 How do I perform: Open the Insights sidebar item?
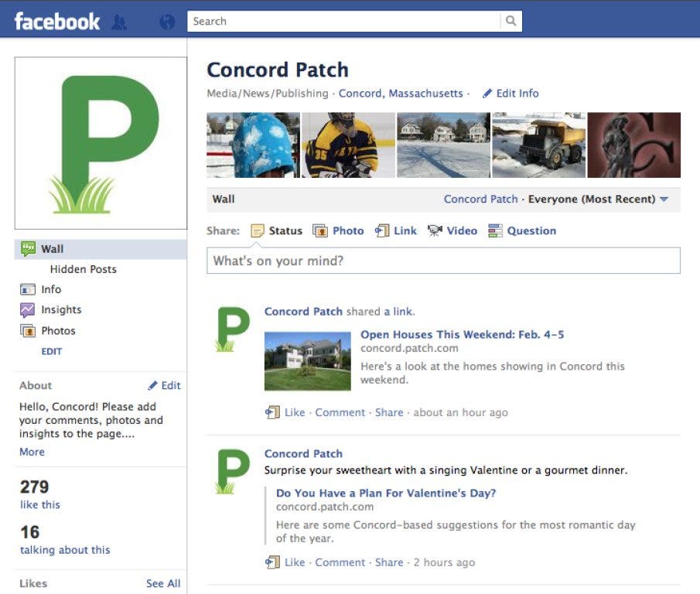tap(60, 309)
